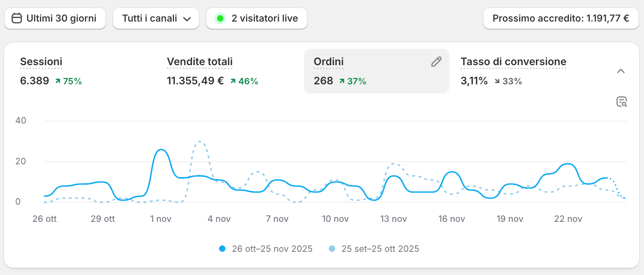644x275 pixels.
Task: Click the green live visitors indicator dot
Action: click(x=220, y=18)
